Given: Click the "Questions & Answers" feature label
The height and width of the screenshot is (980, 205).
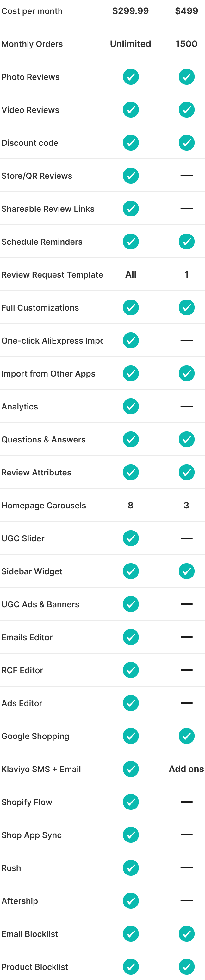Looking at the screenshot, I should pos(43,439).
